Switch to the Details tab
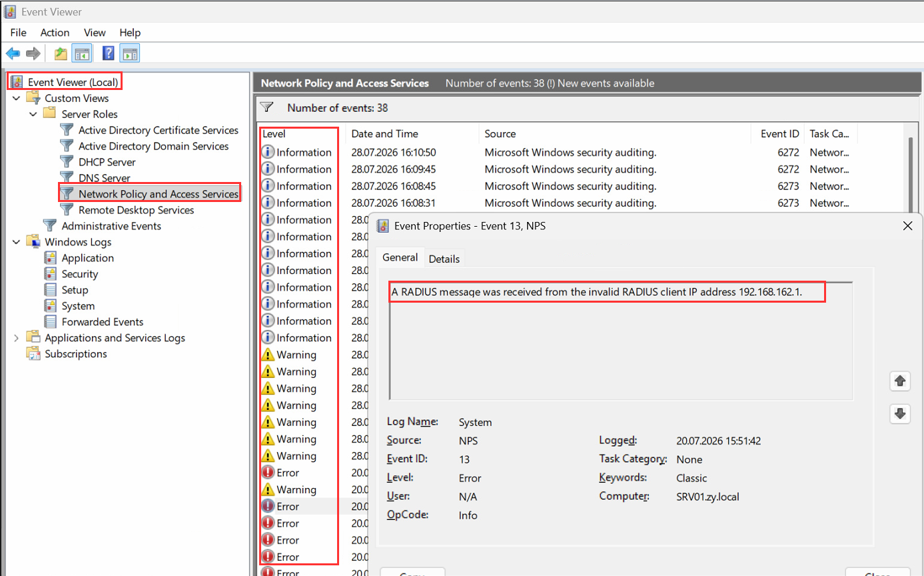The width and height of the screenshot is (924, 576). [x=444, y=259]
